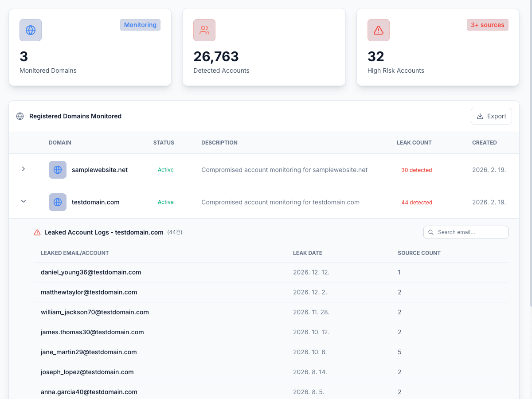Collapse the testdomain.com row
The height and width of the screenshot is (399, 532).
pos(23,201)
